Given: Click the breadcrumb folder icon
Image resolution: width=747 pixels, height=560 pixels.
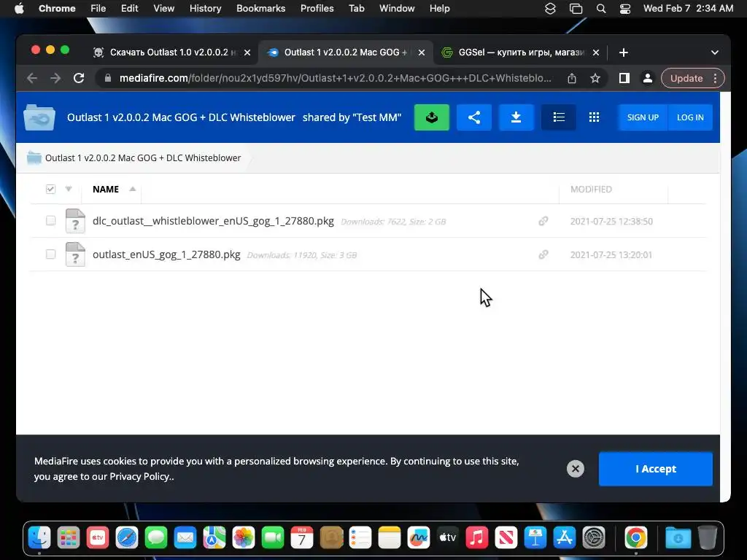Looking at the screenshot, I should click(34, 157).
